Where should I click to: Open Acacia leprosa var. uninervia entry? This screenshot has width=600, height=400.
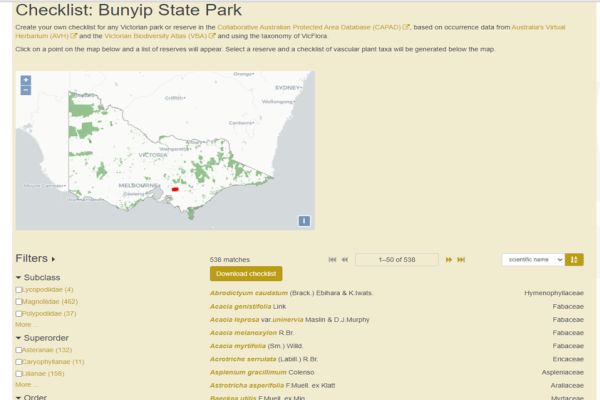point(256,320)
